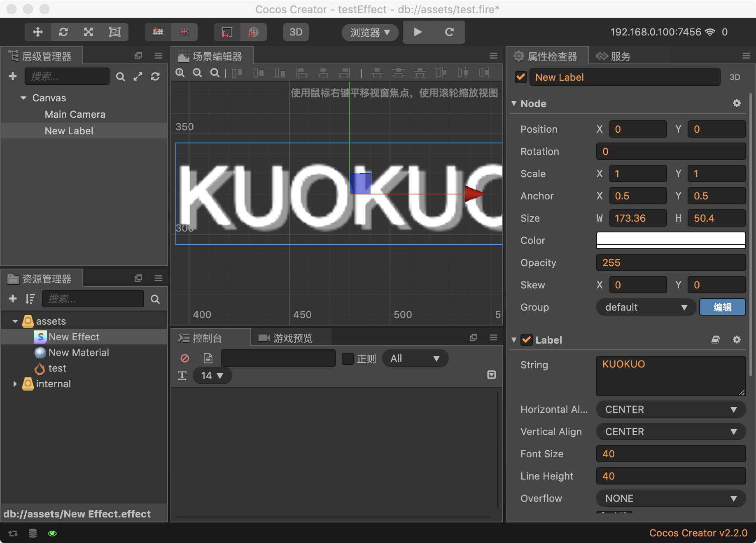The height and width of the screenshot is (543, 756).
Task: Open Node section gear settings
Action: 737,103
